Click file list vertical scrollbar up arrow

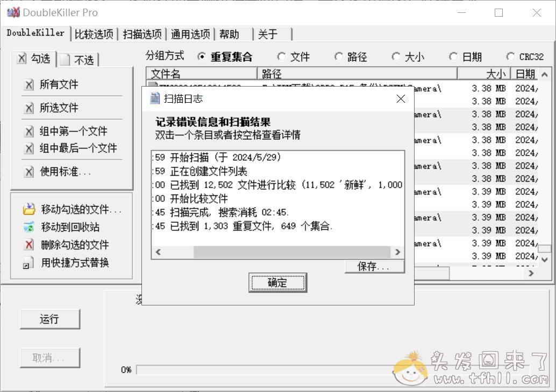point(545,74)
